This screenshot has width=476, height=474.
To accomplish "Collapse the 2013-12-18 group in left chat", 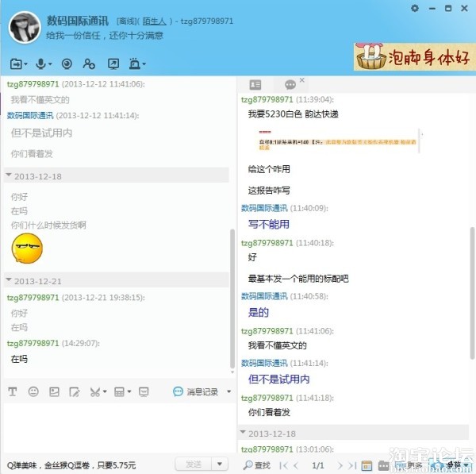I will click(x=9, y=175).
